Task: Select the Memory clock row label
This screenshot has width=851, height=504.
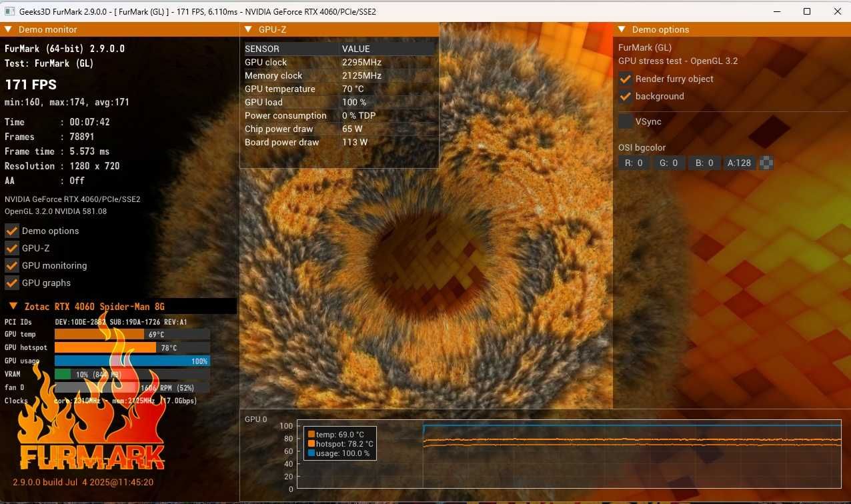Action: 273,75
